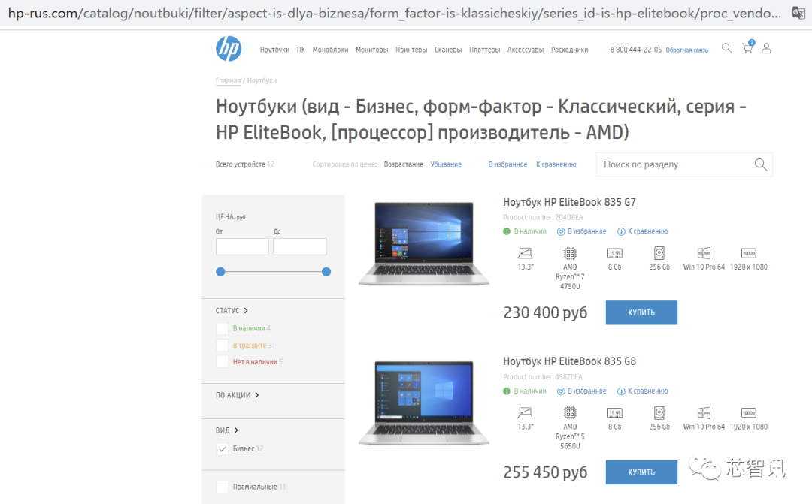Viewport: 812px width, 504px height.
Task: Click the AMD processor icon for EliteBook 835 G8
Action: point(570,413)
